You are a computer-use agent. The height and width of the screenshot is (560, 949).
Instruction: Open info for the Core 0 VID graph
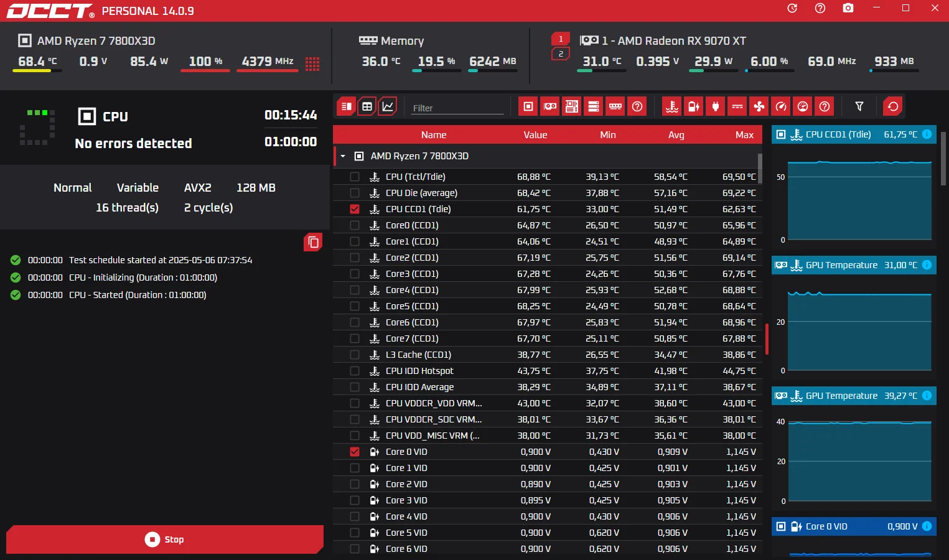927,526
